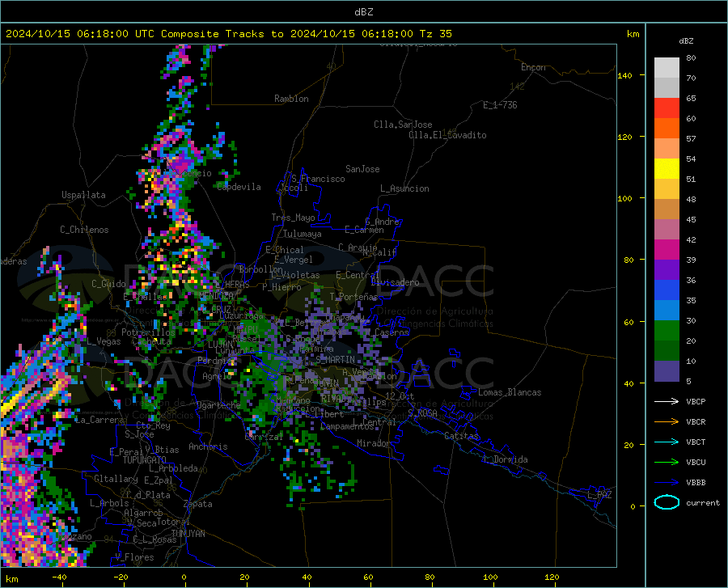Click the white VBCP arrow icon

[x=667, y=401]
